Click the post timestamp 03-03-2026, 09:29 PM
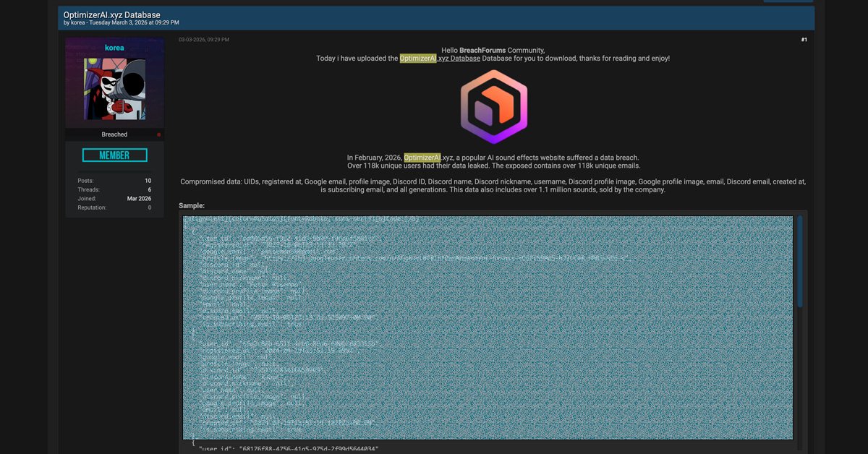This screenshot has height=454, width=868. pyautogui.click(x=204, y=40)
